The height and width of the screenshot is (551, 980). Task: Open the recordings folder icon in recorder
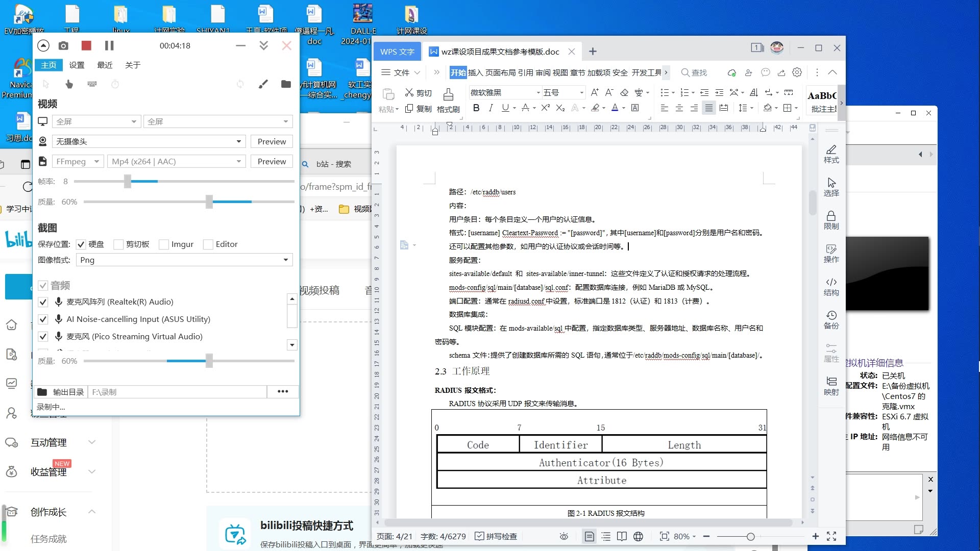(x=285, y=84)
